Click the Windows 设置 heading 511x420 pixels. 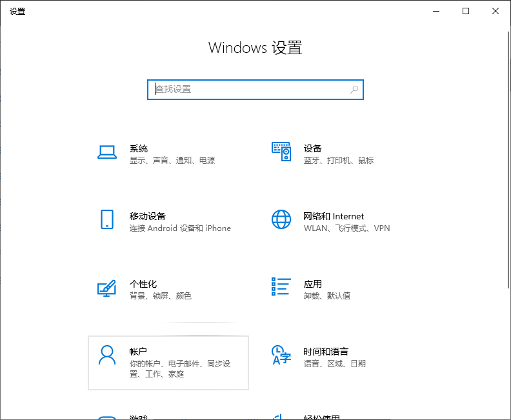255,48
